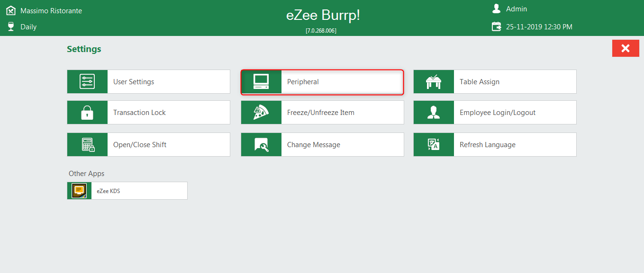Launch eZee KDS under Other Apps

point(127,191)
